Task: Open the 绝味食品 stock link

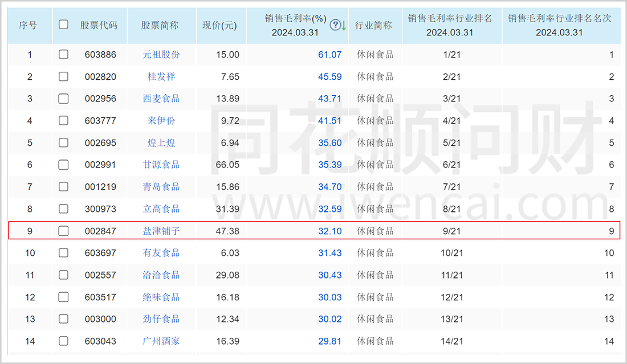Action: 161,297
